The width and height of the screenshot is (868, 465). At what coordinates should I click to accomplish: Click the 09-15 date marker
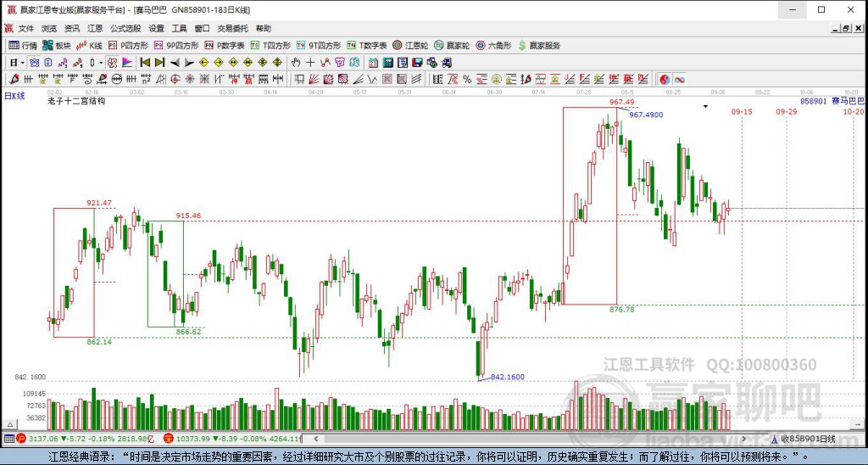(x=742, y=111)
